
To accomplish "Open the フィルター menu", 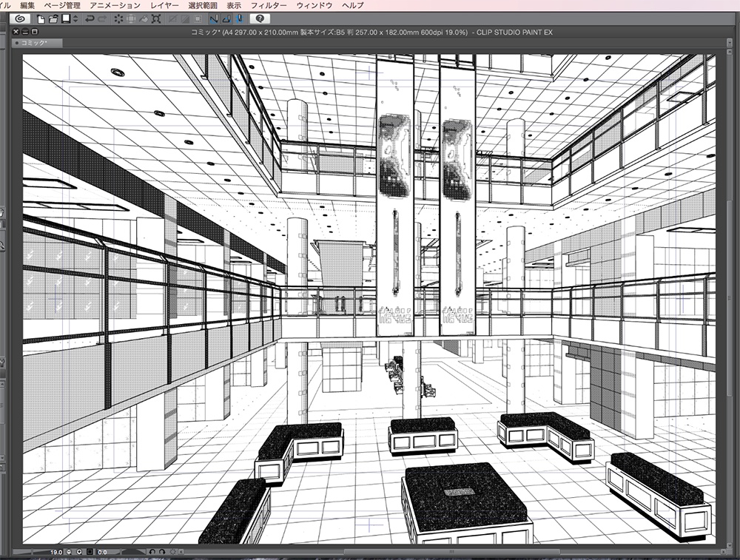I will (269, 6).
